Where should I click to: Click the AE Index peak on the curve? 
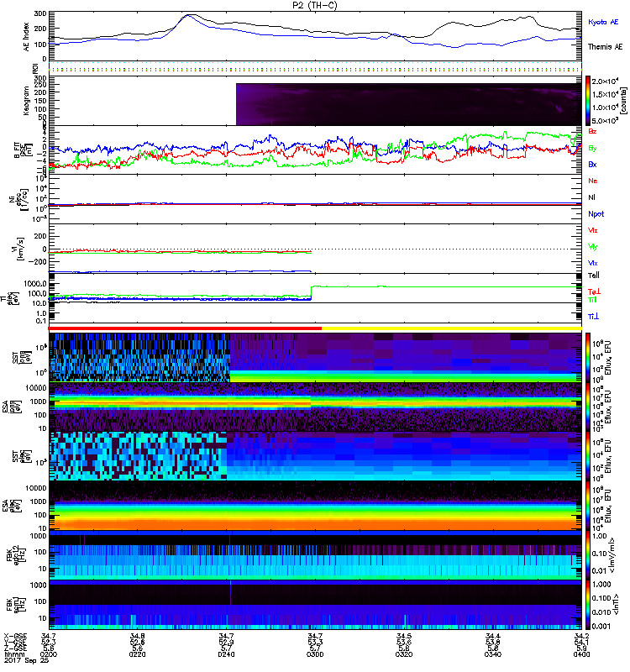click(x=189, y=15)
